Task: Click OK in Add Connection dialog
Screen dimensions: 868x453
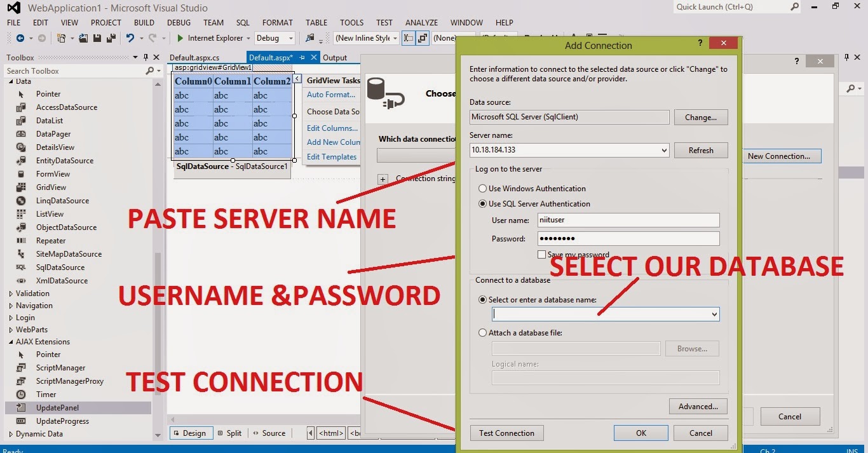Action: pyautogui.click(x=641, y=433)
